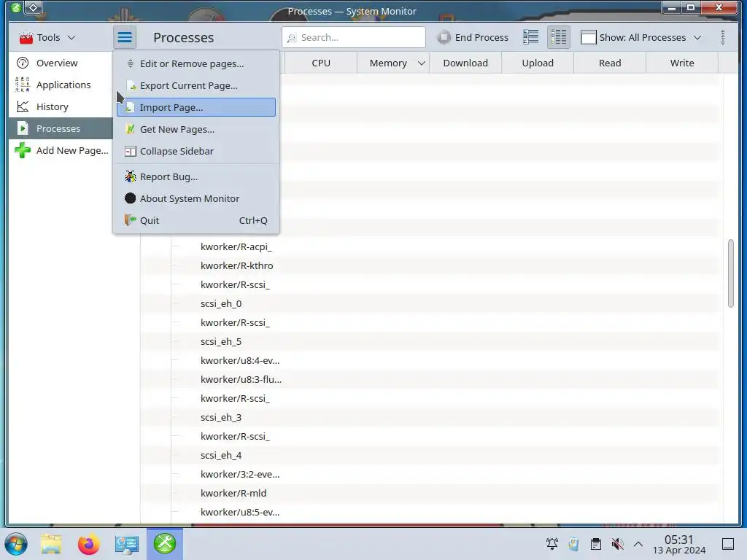Select the scsi_eh_5 process row

click(x=430, y=341)
